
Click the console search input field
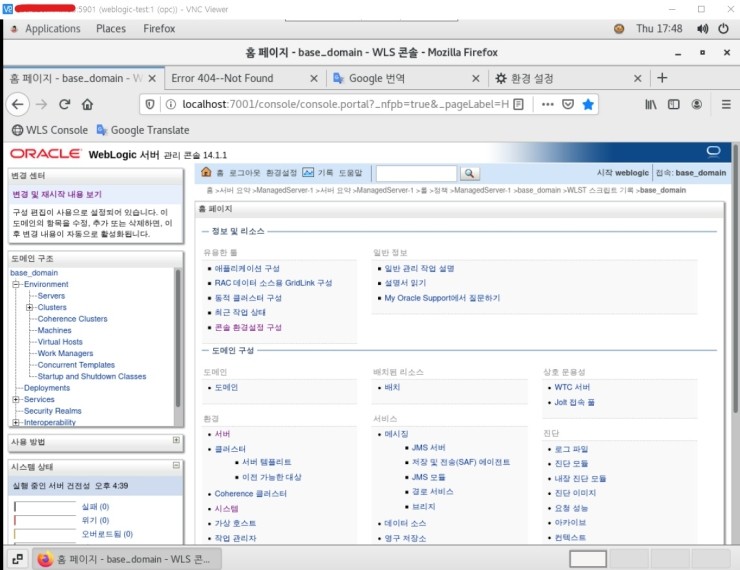point(416,173)
